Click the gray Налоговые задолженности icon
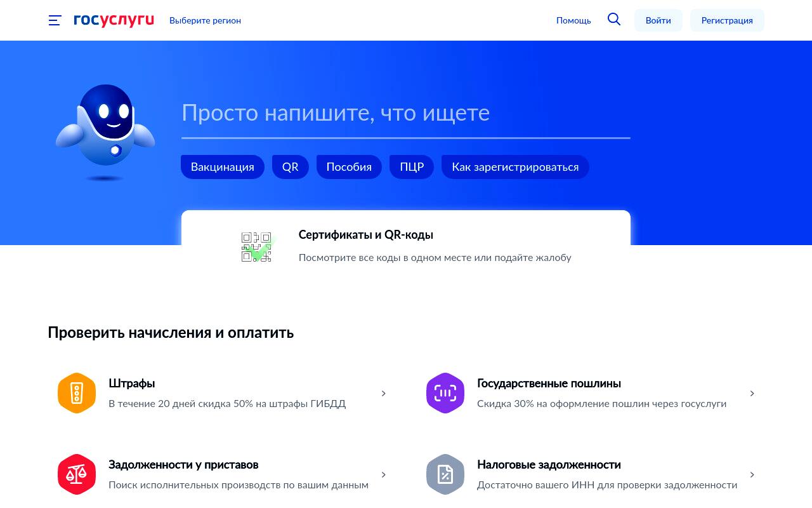This screenshot has height=508, width=812. click(445, 474)
